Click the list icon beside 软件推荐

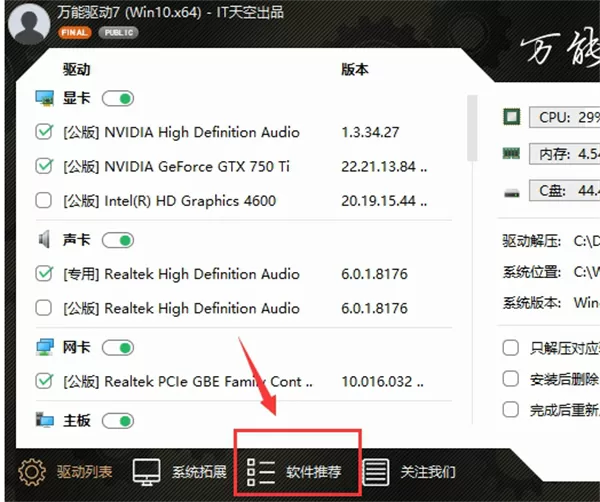(x=261, y=472)
